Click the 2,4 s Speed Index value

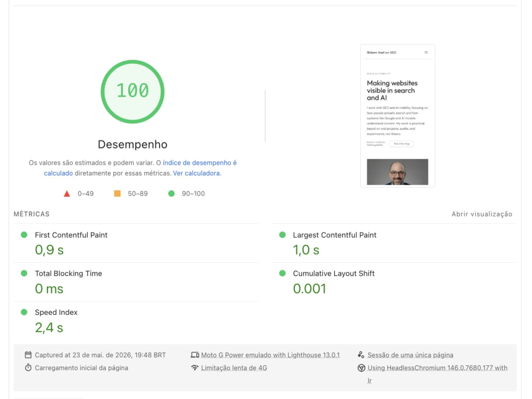point(49,328)
